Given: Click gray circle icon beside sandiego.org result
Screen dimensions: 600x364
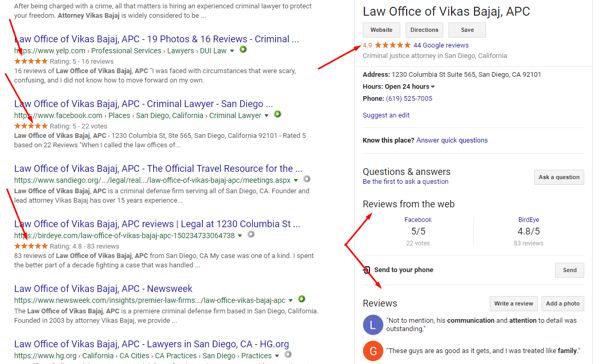Looking at the screenshot, I should click(x=307, y=179).
